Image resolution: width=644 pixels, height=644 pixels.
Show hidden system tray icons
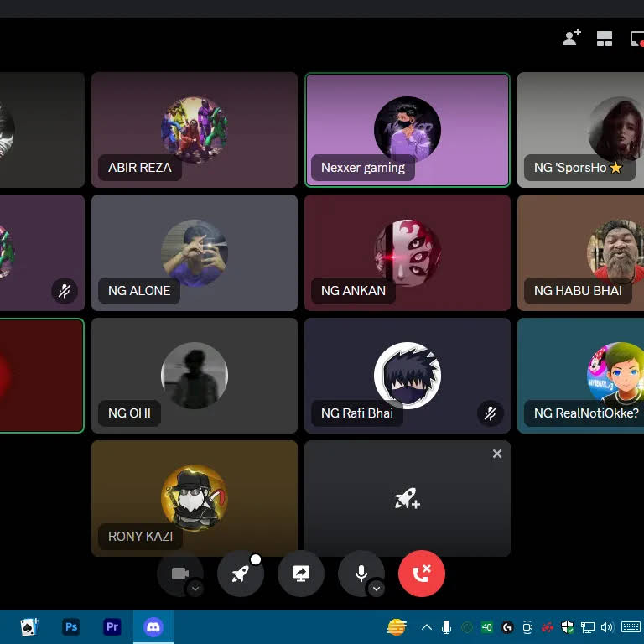click(427, 627)
